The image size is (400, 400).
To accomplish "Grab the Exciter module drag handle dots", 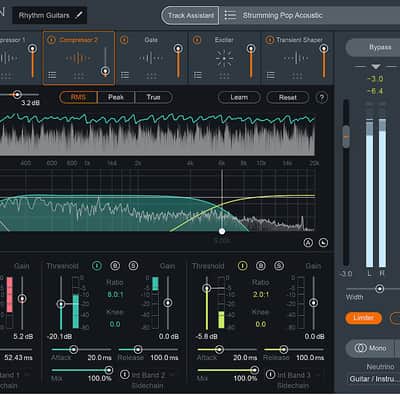I will coord(224,76).
